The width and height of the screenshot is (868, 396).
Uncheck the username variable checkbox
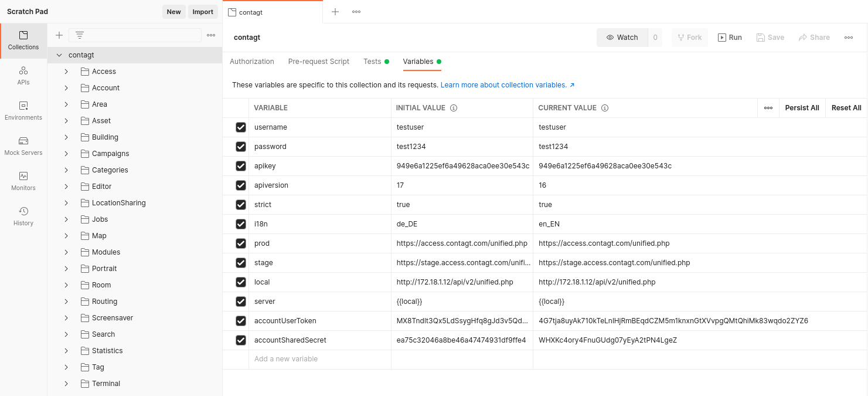point(241,127)
